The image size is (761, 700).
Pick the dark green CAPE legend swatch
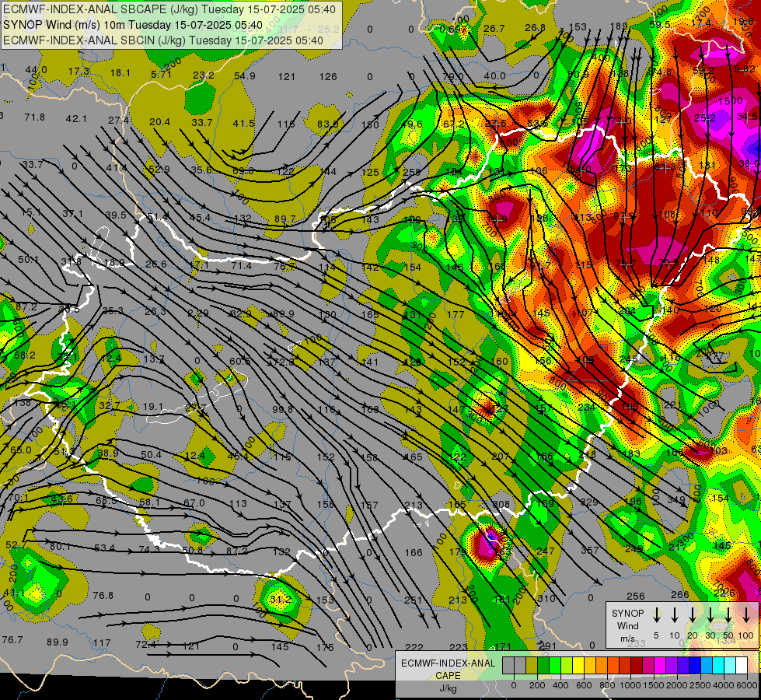(543, 666)
